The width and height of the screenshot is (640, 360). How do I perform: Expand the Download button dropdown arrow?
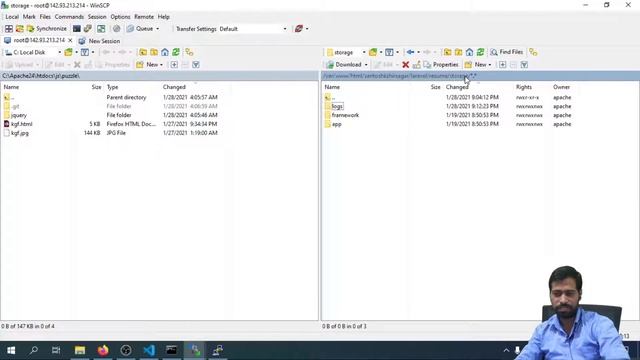(x=366, y=64)
